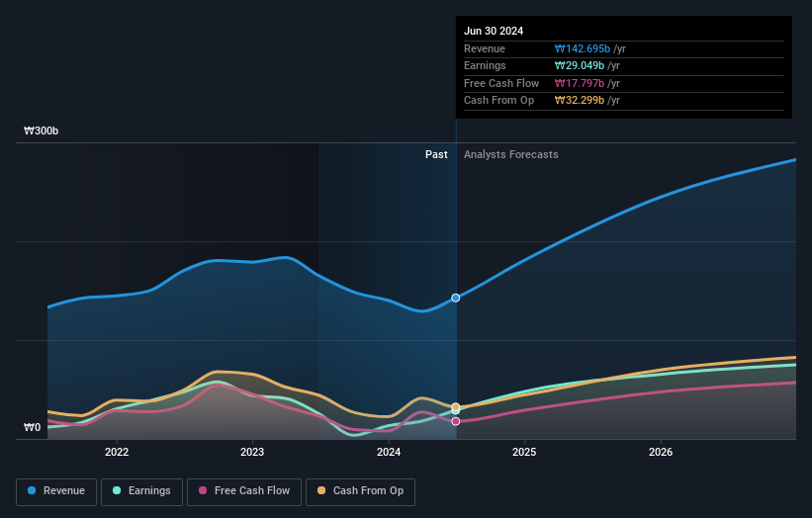Click the Earnings row label in tooltip

485,65
